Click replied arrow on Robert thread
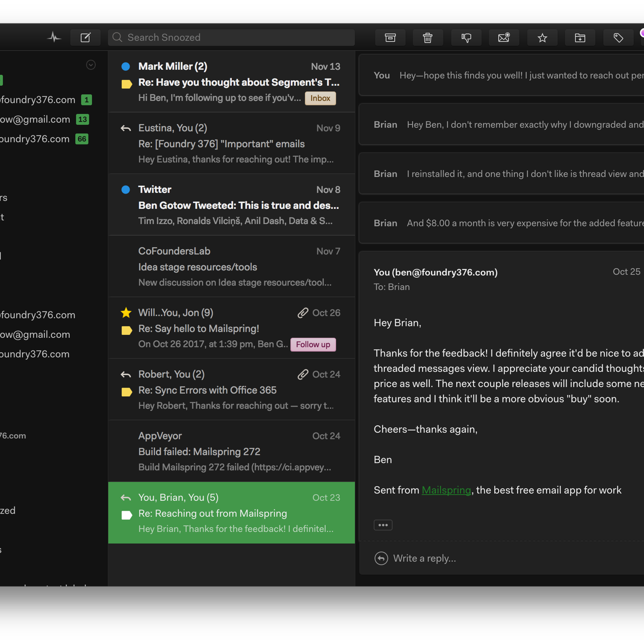The image size is (644, 644). click(x=126, y=375)
